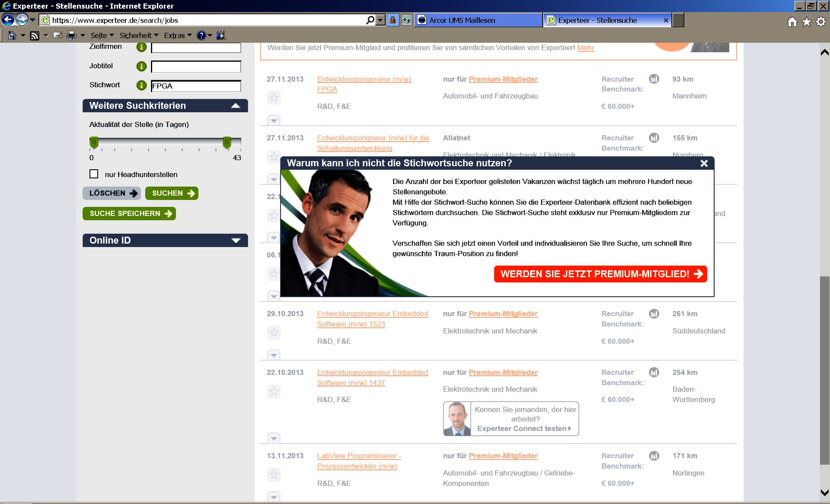Click benchmark icon for Nürtingen job
Viewport: 830px width, 504px height.
click(654, 456)
